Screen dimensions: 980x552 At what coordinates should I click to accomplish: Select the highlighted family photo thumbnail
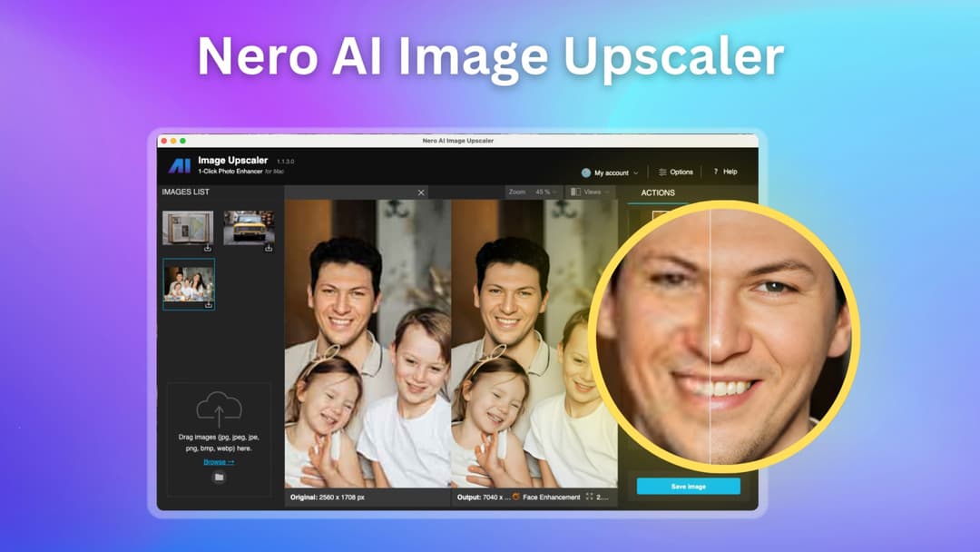189,283
